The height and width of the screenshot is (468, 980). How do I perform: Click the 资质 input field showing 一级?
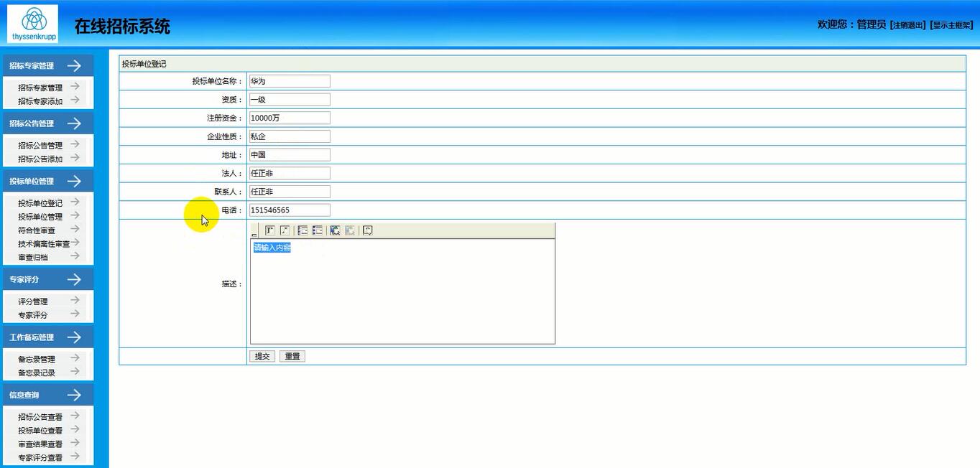click(x=290, y=100)
